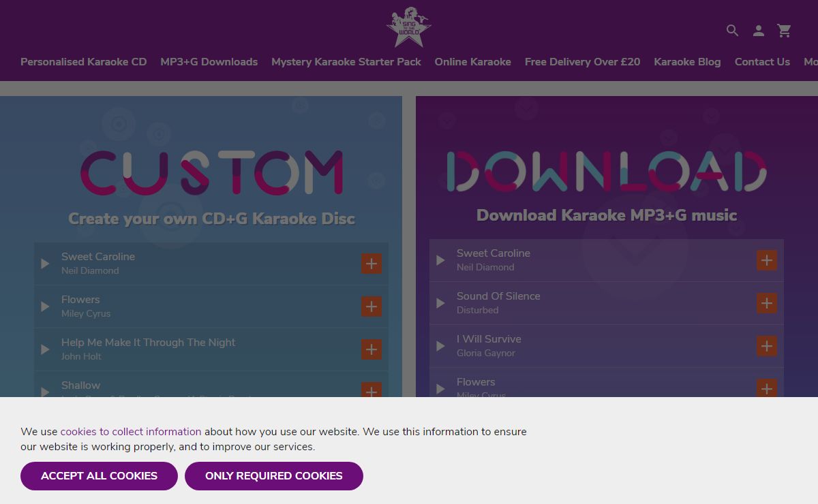Image resolution: width=818 pixels, height=504 pixels.
Task: Open Karaoke Blog menu item
Action: point(687,61)
